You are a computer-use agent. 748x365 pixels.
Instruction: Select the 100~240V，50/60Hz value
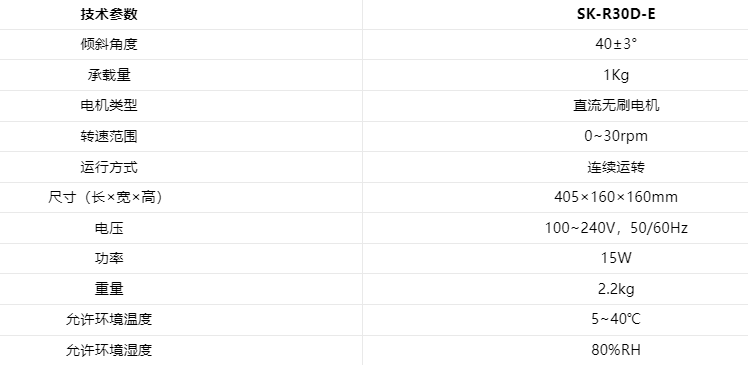point(616,228)
